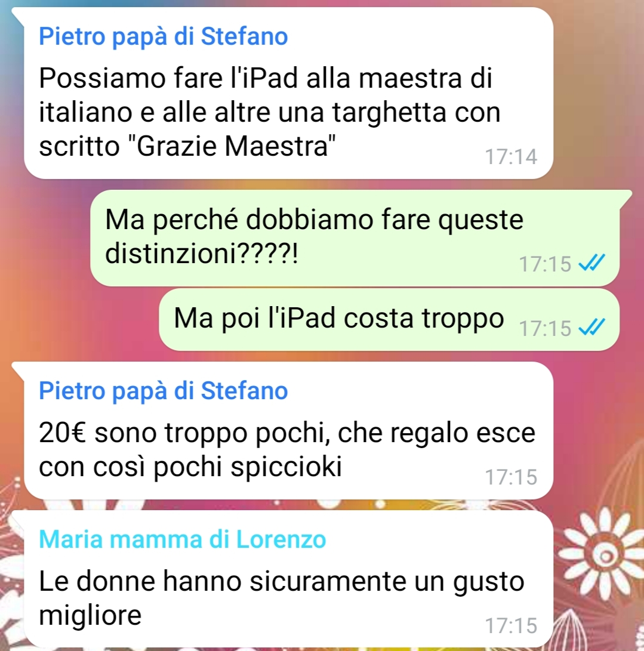Select the 'Possiamo fare l'iPad alla maestra' message
The height and width of the screenshot is (651, 644).
click(288, 93)
